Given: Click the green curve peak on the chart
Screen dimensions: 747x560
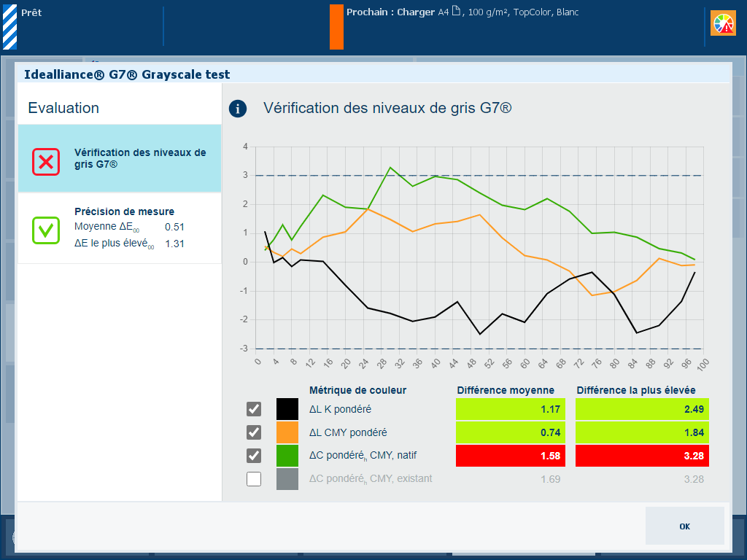Looking at the screenshot, I should 390,168.
